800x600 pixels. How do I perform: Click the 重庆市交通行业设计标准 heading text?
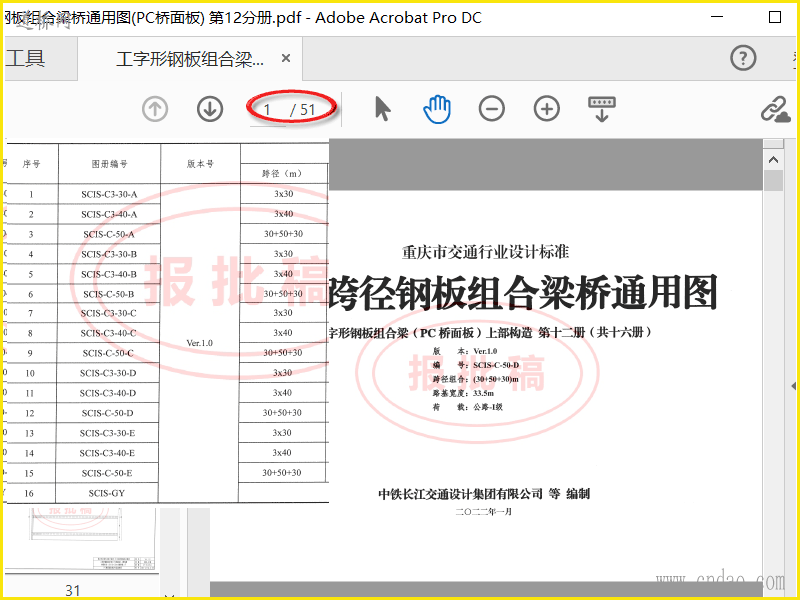pyautogui.click(x=485, y=252)
